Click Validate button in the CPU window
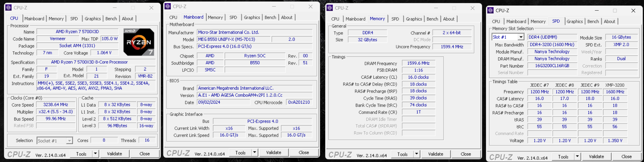The image size is (644, 162). [x=114, y=154]
